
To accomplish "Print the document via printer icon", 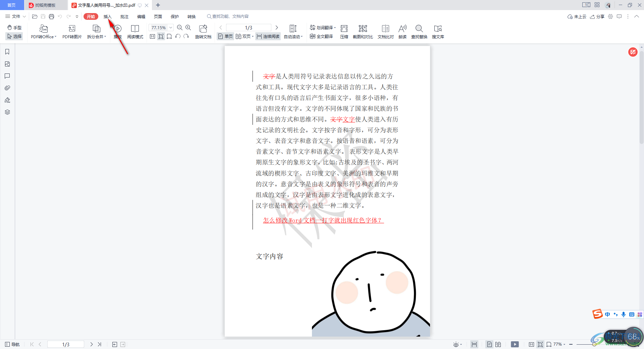I will click(x=51, y=16).
